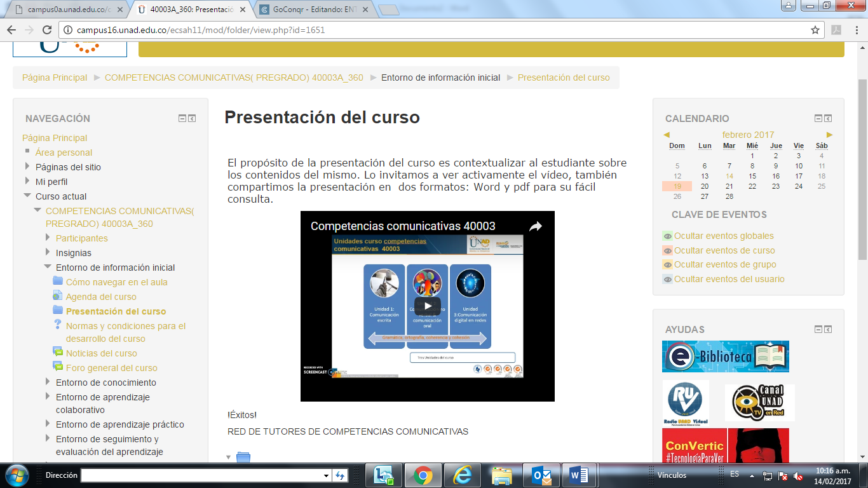
Task: Open Canal UNAD TV logo
Action: pos(759,403)
